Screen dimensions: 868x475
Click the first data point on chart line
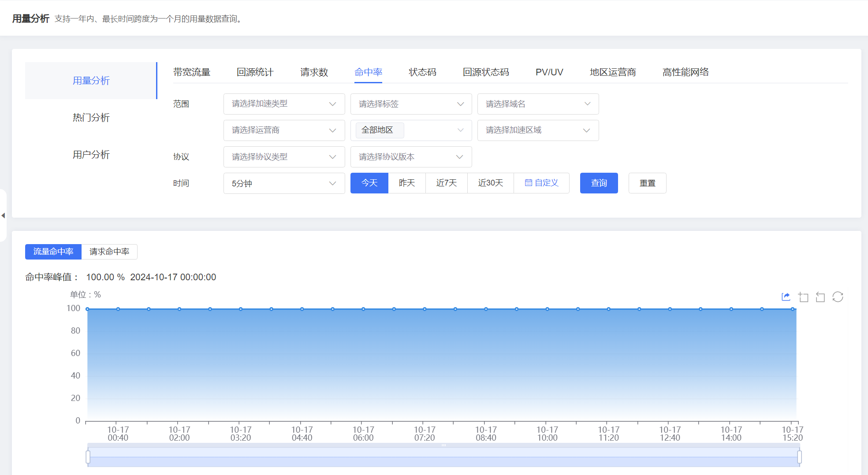click(x=87, y=309)
